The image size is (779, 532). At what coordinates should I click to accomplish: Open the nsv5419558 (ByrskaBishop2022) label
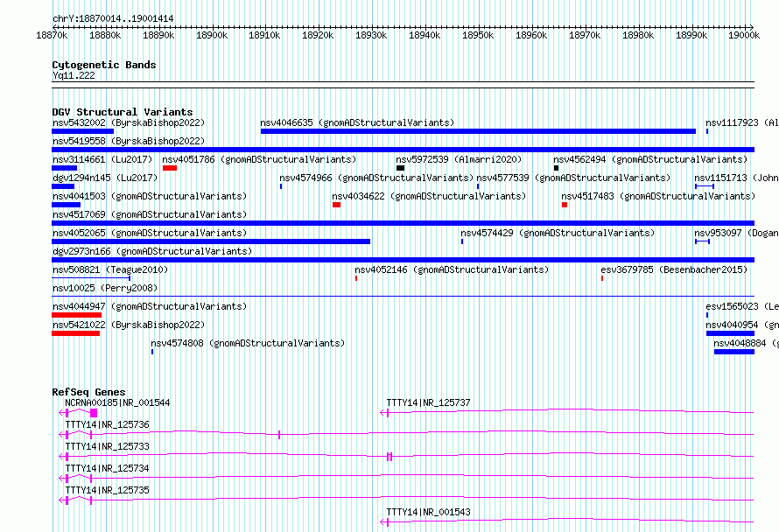click(129, 141)
